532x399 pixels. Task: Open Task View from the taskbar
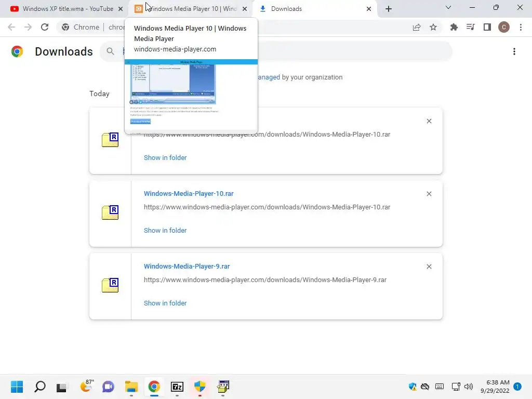(61, 387)
